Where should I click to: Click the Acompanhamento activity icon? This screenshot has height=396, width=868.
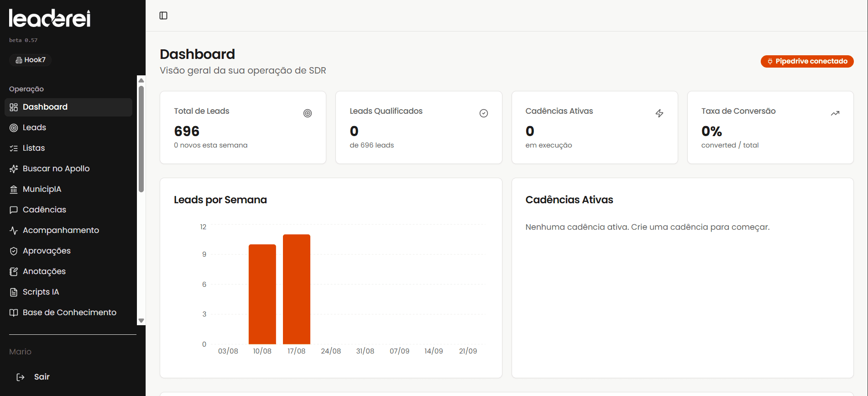pos(14,230)
